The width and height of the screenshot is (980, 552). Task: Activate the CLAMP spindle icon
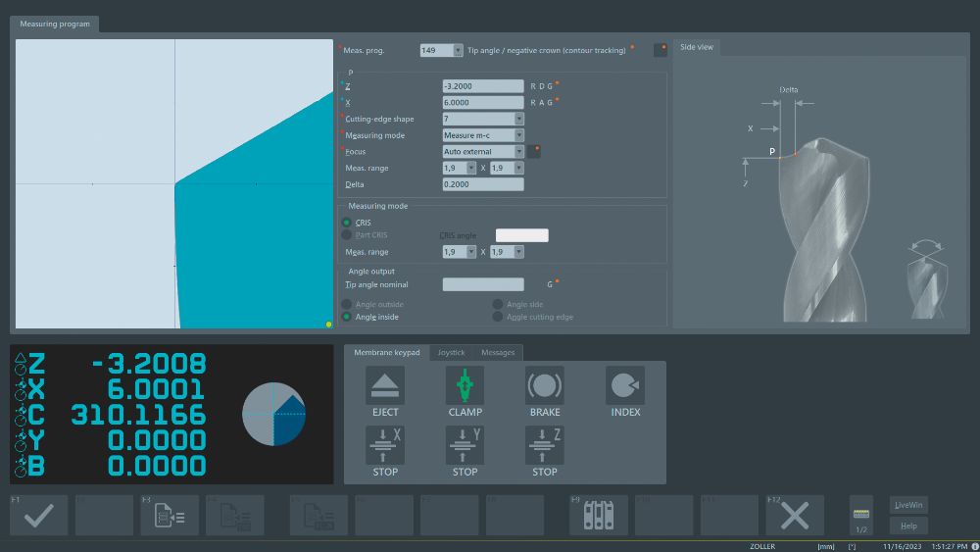tap(465, 386)
